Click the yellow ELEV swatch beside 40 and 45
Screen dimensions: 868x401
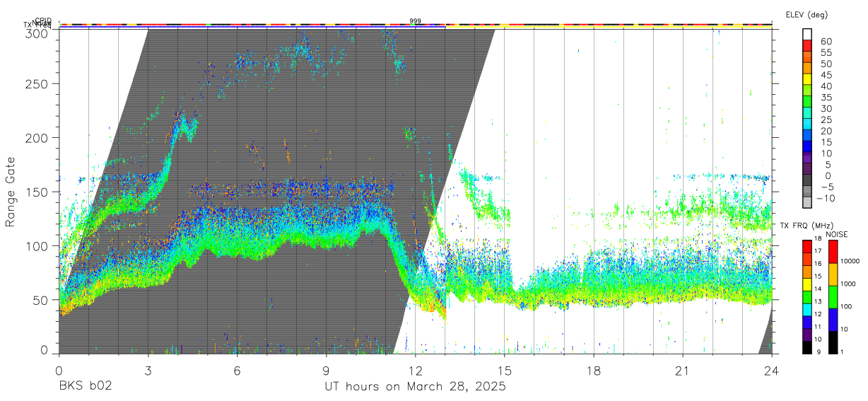click(x=808, y=80)
